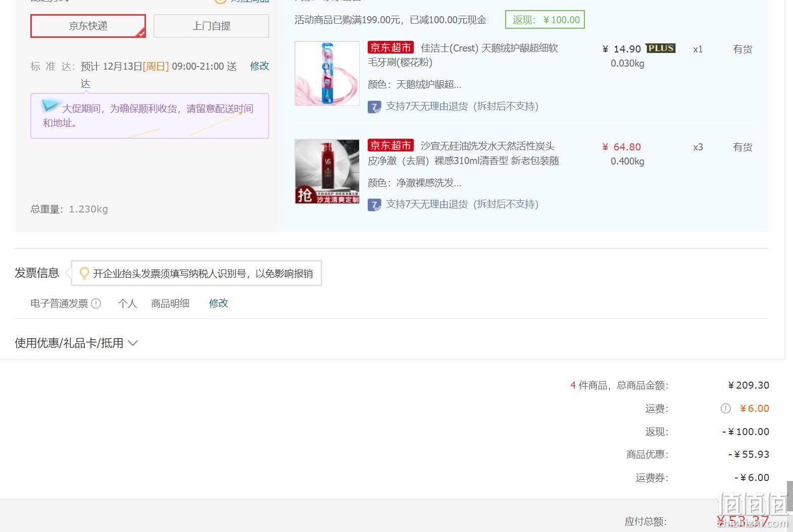Click PLUS badge beside ¥14.90 price

pos(661,48)
